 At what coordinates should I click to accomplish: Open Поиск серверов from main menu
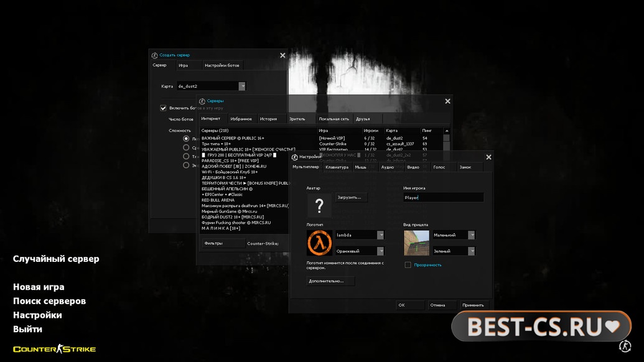(49, 301)
